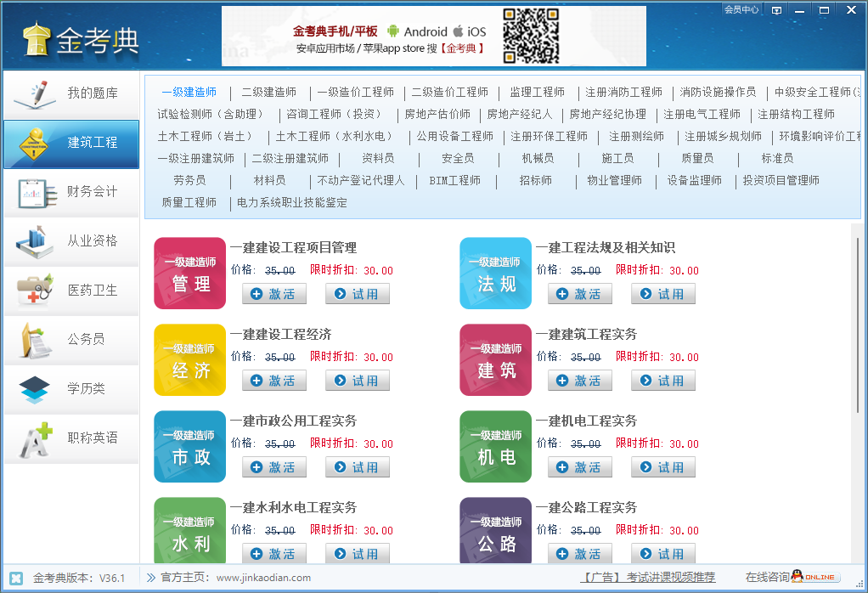Click the 一级建造师 水利 course tile
This screenshot has width=868, height=593.
(190, 530)
